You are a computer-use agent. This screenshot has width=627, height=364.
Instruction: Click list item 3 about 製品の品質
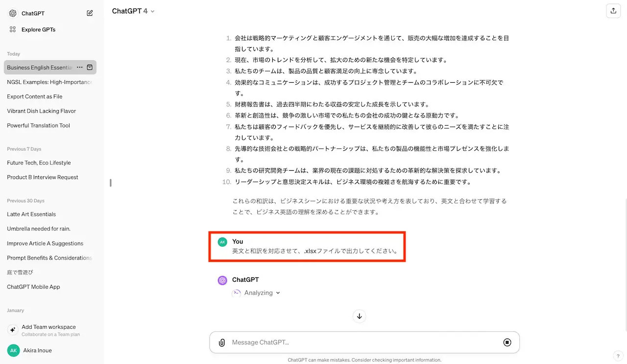(326, 71)
